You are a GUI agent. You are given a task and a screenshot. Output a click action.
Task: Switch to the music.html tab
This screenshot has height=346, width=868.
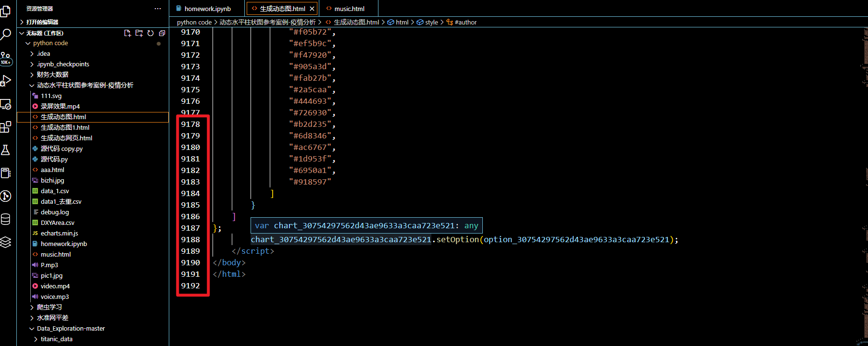coord(350,9)
